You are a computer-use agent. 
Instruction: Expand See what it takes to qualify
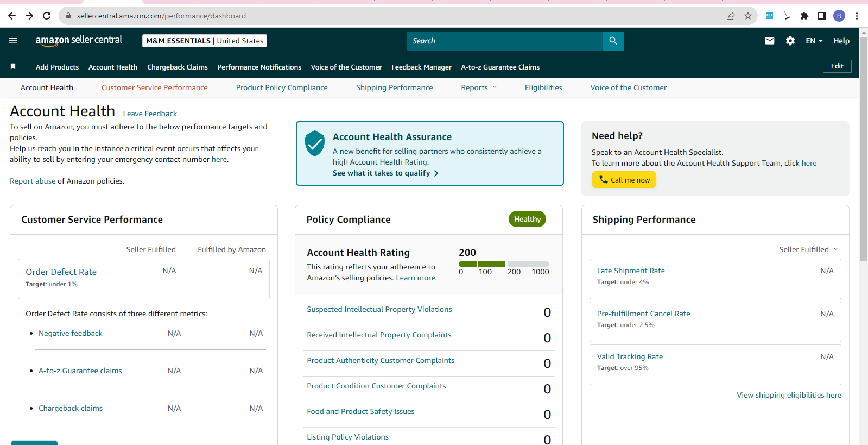point(385,173)
